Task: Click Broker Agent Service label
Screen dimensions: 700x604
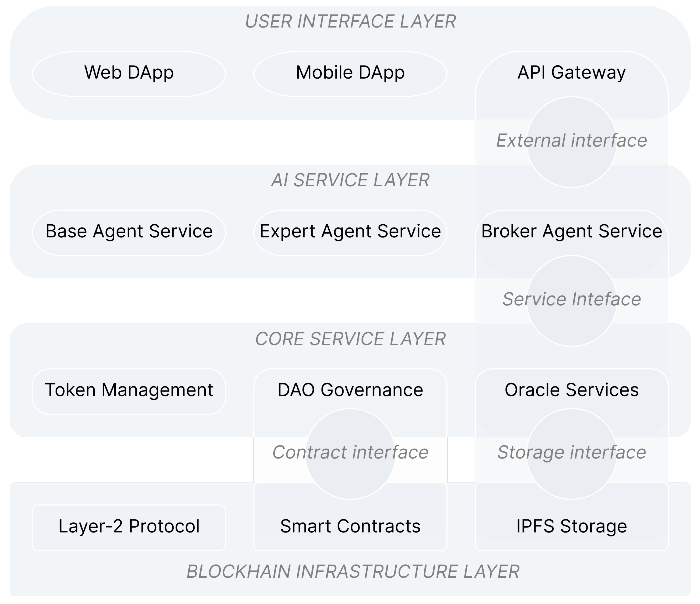Action: pyautogui.click(x=571, y=232)
